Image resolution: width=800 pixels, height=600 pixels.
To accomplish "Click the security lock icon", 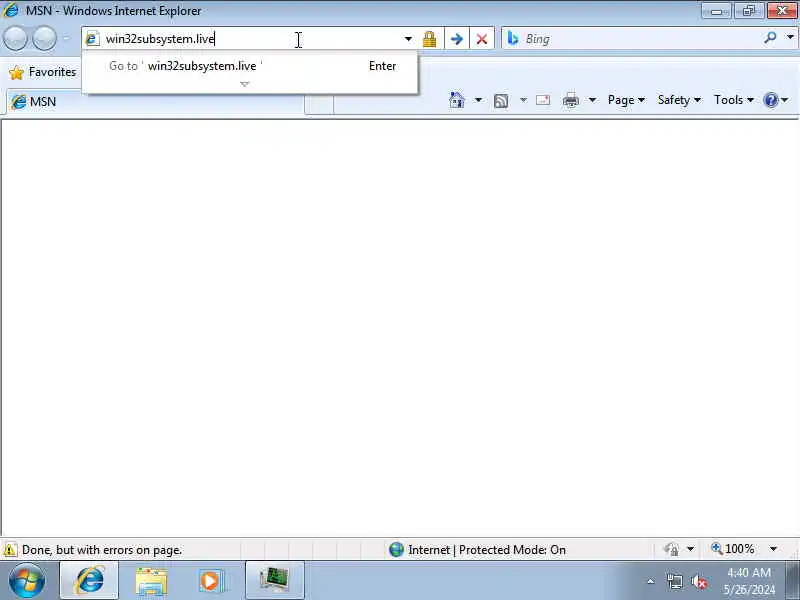I will coord(430,39).
